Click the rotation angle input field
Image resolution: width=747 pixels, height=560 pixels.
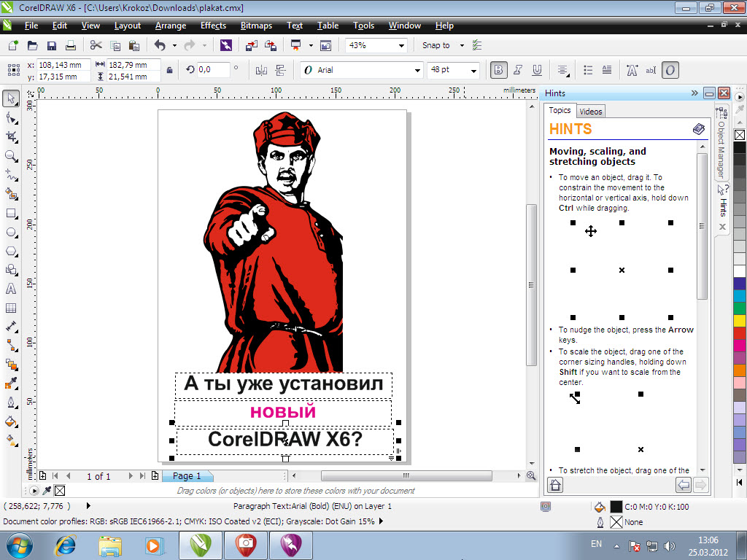pos(213,69)
